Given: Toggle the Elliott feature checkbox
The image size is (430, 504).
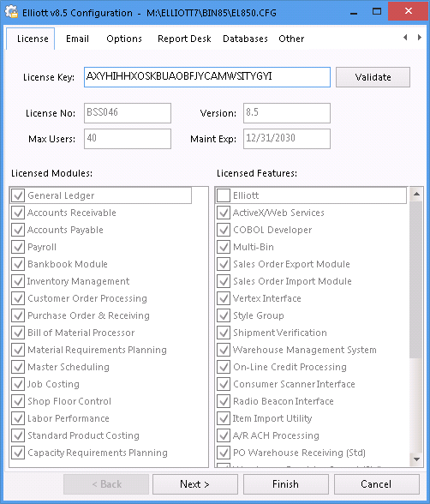Looking at the screenshot, I should click(x=224, y=195).
